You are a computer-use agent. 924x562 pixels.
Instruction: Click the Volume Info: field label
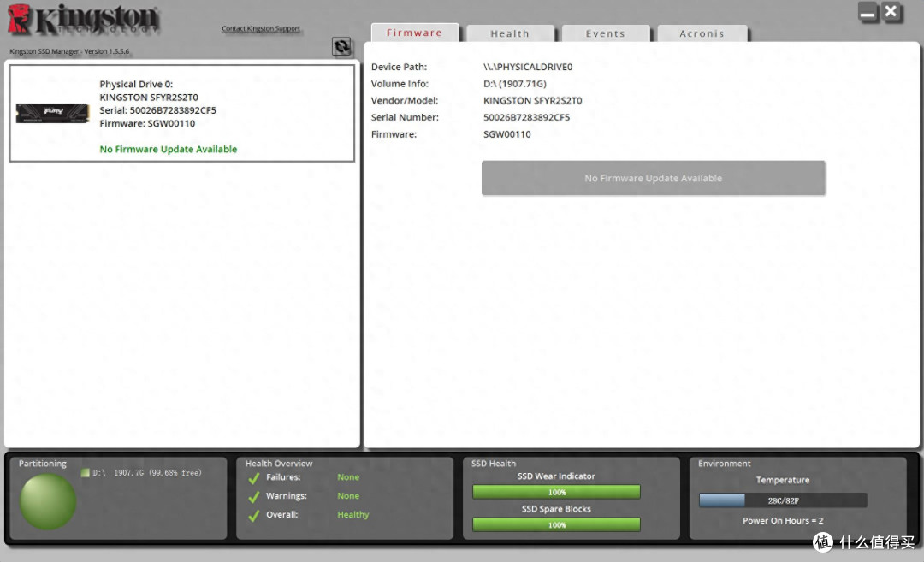coord(400,84)
